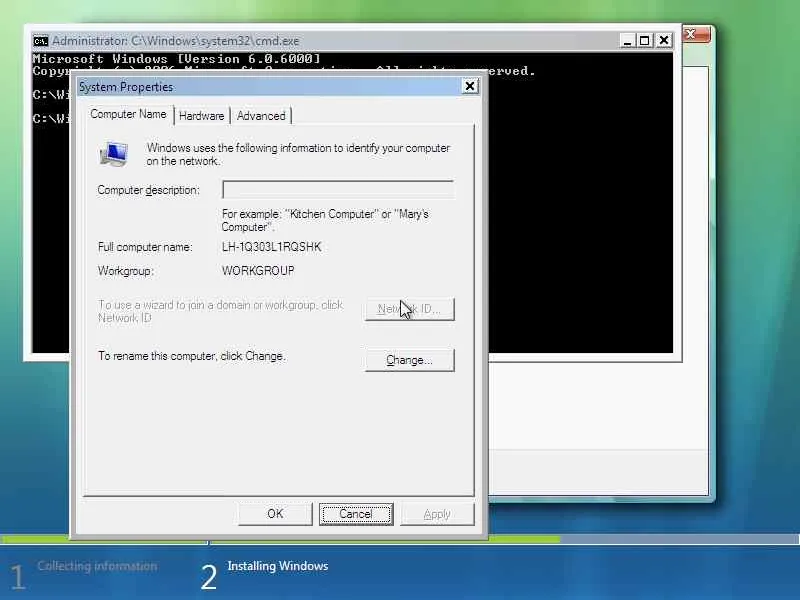
Task: Click the 'Microsoft Windows [Version 6.0.6000]' line in cmd
Action: (x=177, y=59)
